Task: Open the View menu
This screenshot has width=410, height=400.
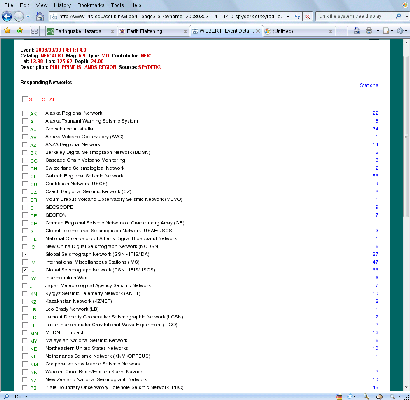Action: [x=41, y=5]
